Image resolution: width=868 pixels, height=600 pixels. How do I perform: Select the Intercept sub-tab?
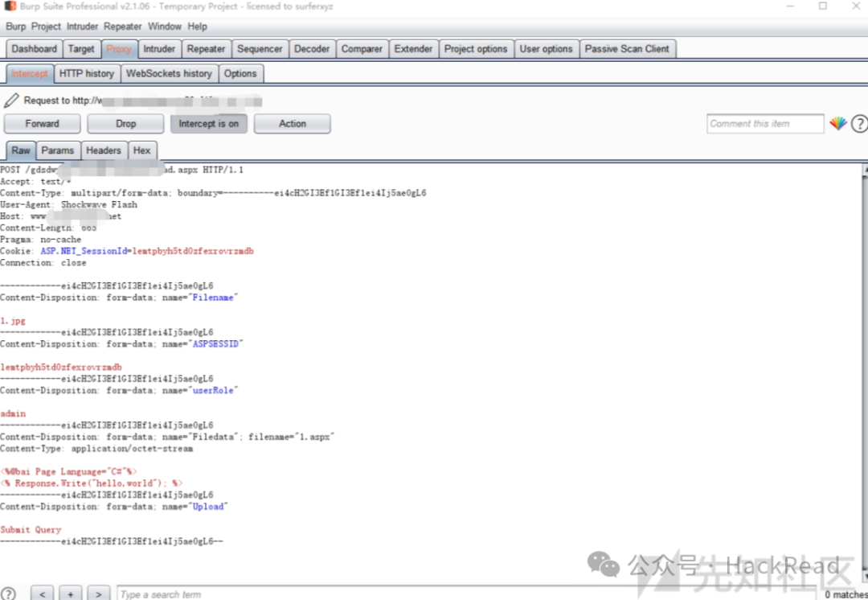(x=30, y=74)
